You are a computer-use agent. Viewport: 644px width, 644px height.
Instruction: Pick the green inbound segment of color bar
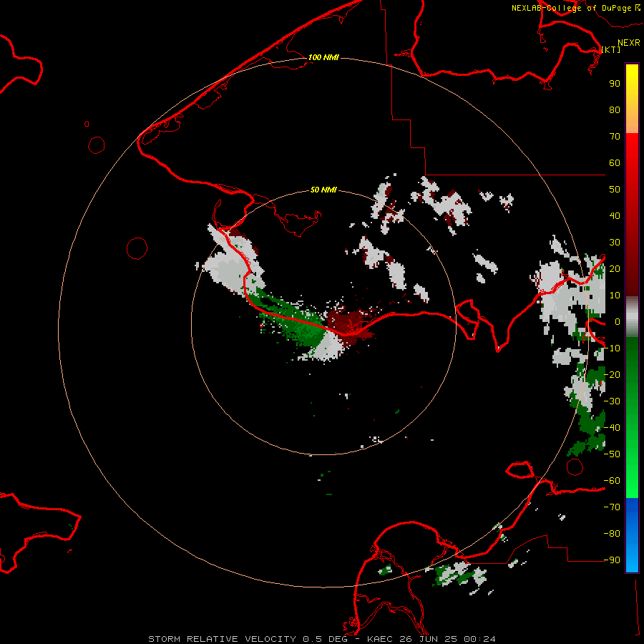click(632, 418)
